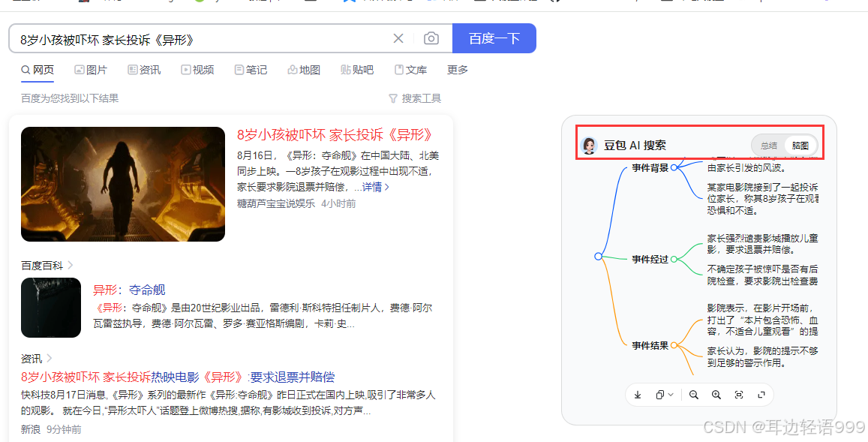Click source name 糖葫芦宝宝说娱乐
This screenshot has height=442, width=868.
pos(275,204)
